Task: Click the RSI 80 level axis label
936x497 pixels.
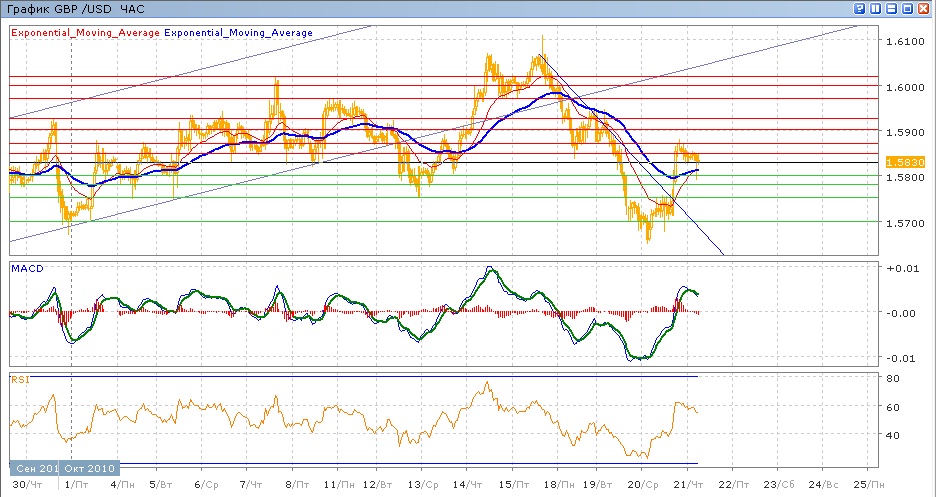Action: click(x=893, y=378)
